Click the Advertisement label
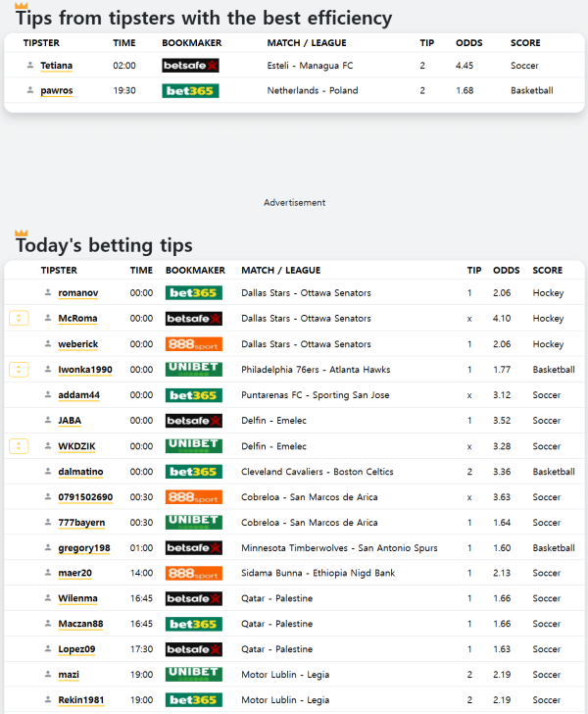 coord(294,203)
